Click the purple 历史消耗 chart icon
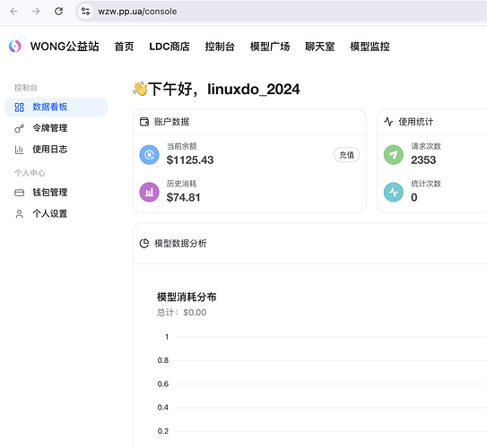This screenshot has width=487, height=448. pyautogui.click(x=149, y=192)
